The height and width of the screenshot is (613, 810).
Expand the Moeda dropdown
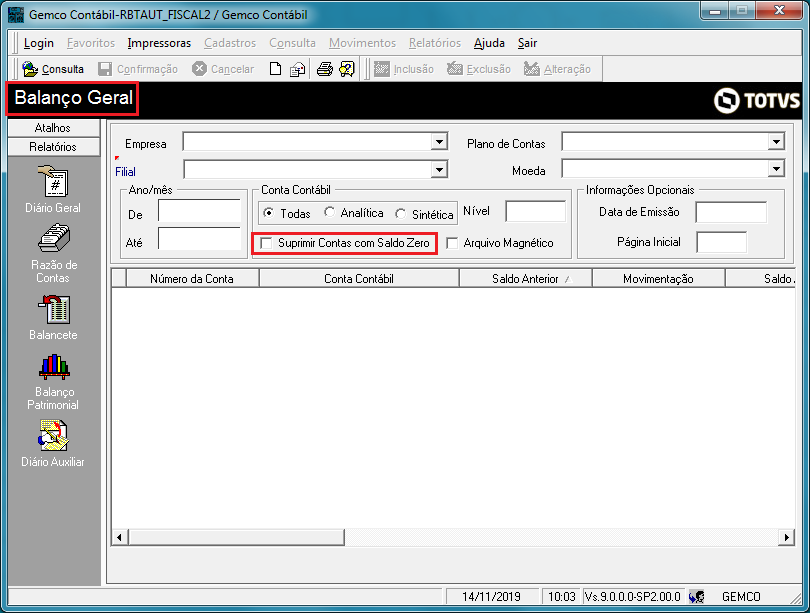pyautogui.click(x=776, y=168)
